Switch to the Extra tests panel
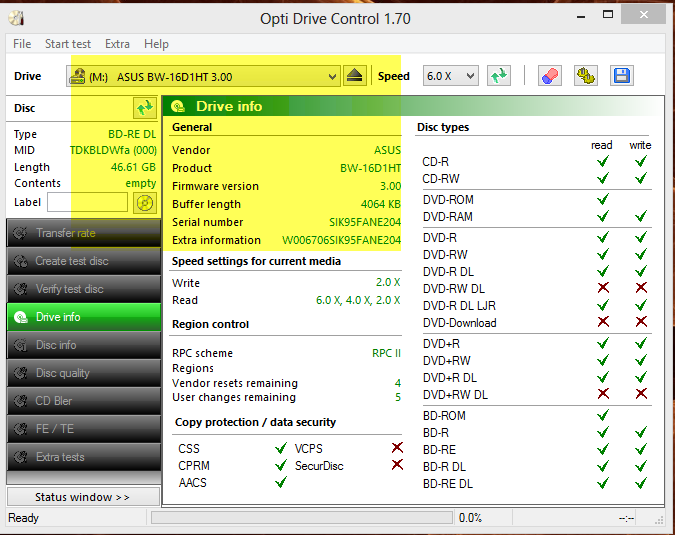675x535 pixels. (84, 457)
